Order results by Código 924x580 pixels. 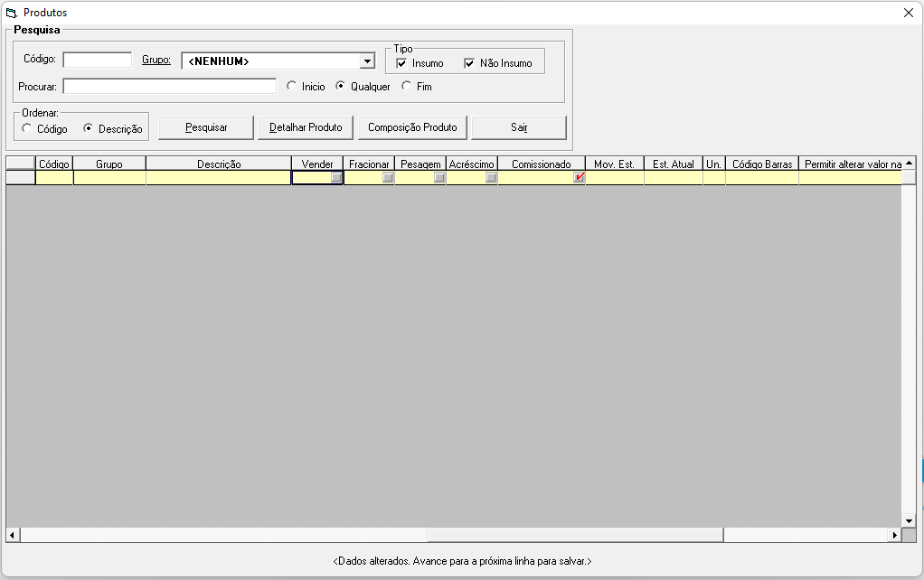click(27, 128)
